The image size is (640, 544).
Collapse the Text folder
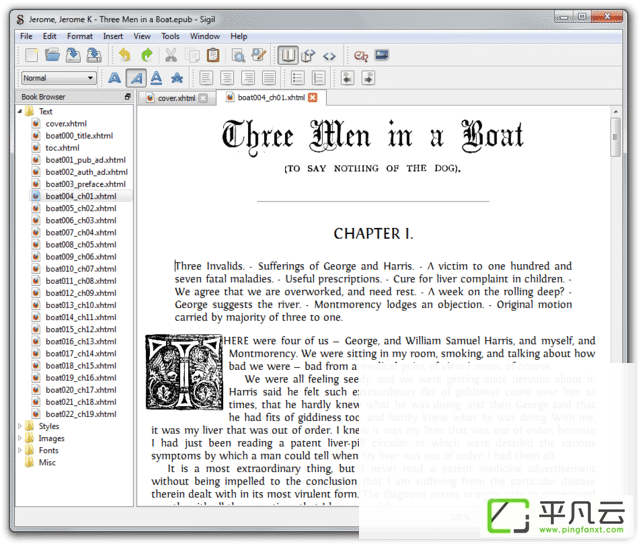20,111
